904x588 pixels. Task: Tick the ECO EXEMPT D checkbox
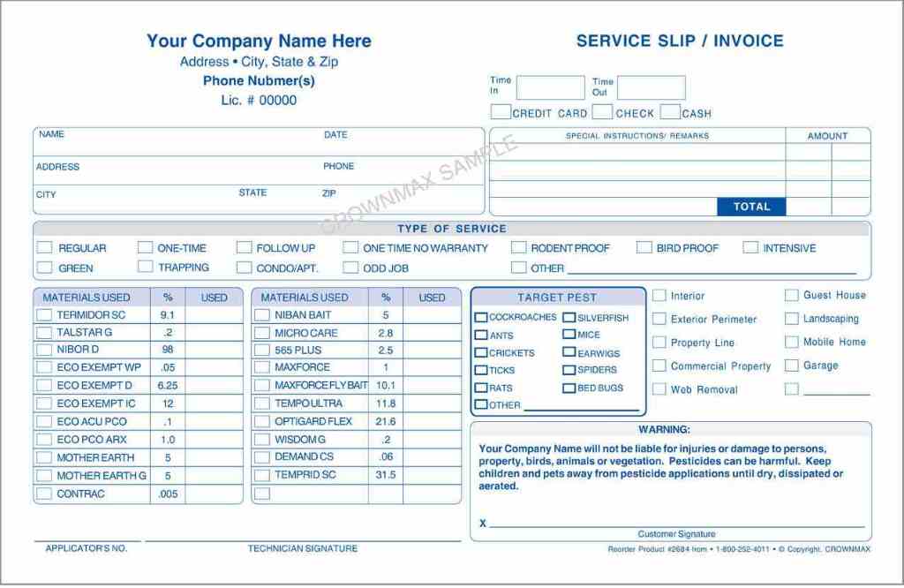[x=44, y=386]
